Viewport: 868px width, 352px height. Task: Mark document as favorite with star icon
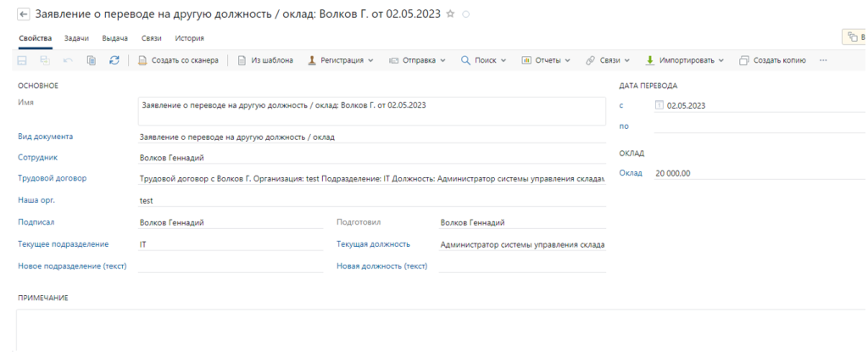450,14
